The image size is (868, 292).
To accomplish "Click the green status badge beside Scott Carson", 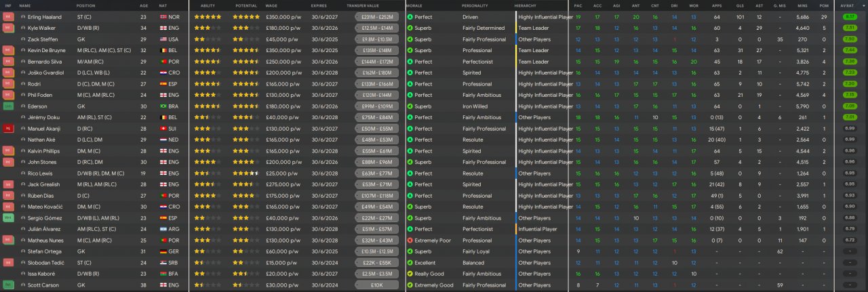I will click(8, 285).
